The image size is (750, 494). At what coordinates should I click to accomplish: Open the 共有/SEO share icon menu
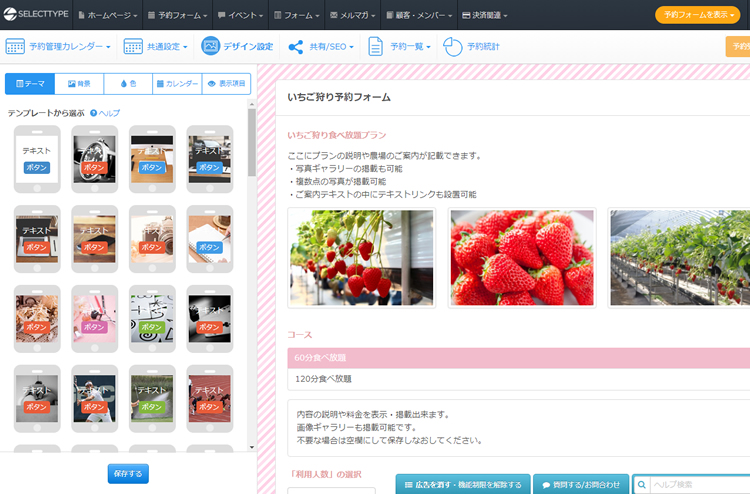coord(295,47)
